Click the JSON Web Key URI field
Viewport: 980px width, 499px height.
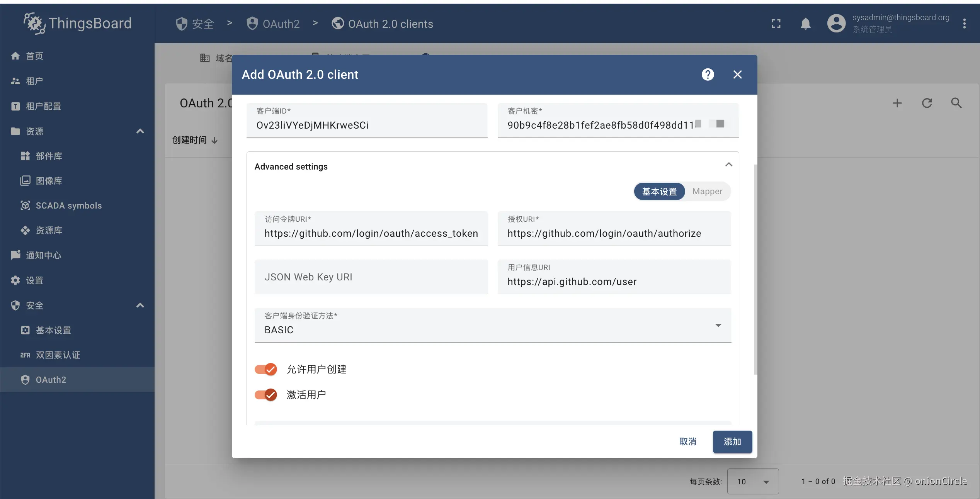(x=371, y=277)
